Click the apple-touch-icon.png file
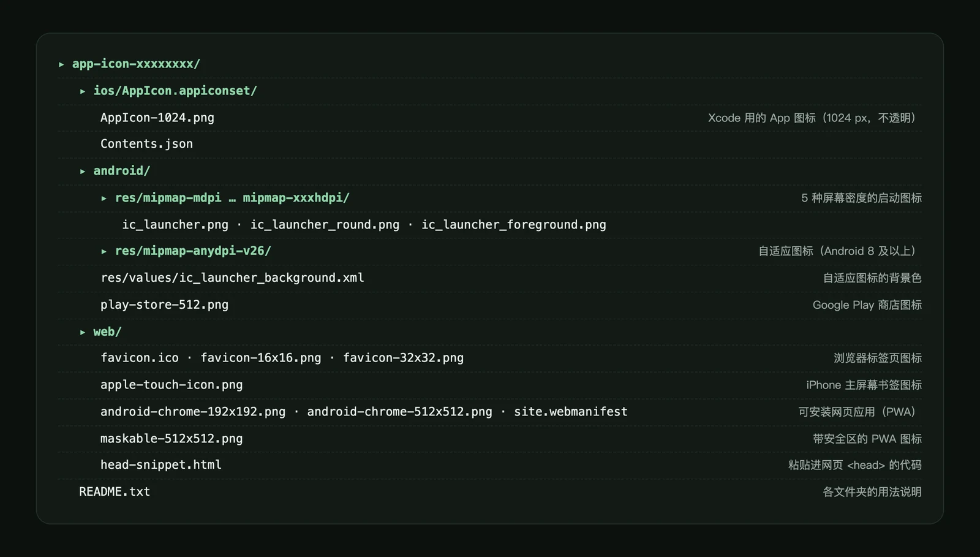980x557 pixels. [x=171, y=385]
